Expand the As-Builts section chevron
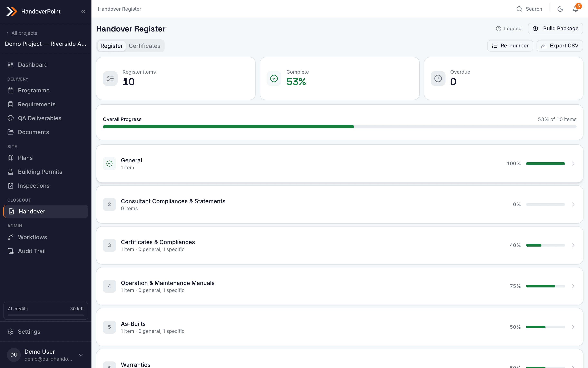The height and width of the screenshot is (368, 588). [x=573, y=327]
